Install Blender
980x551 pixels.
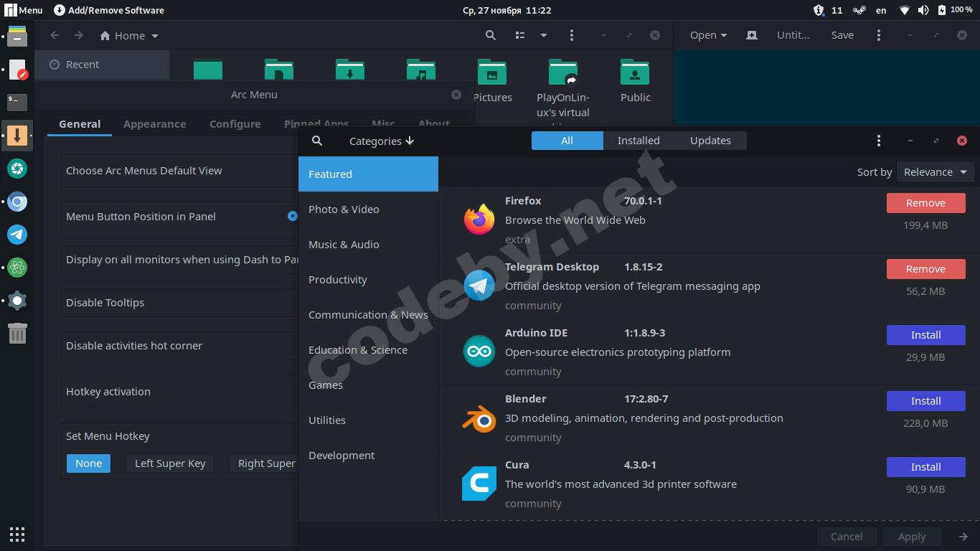pyautogui.click(x=926, y=401)
